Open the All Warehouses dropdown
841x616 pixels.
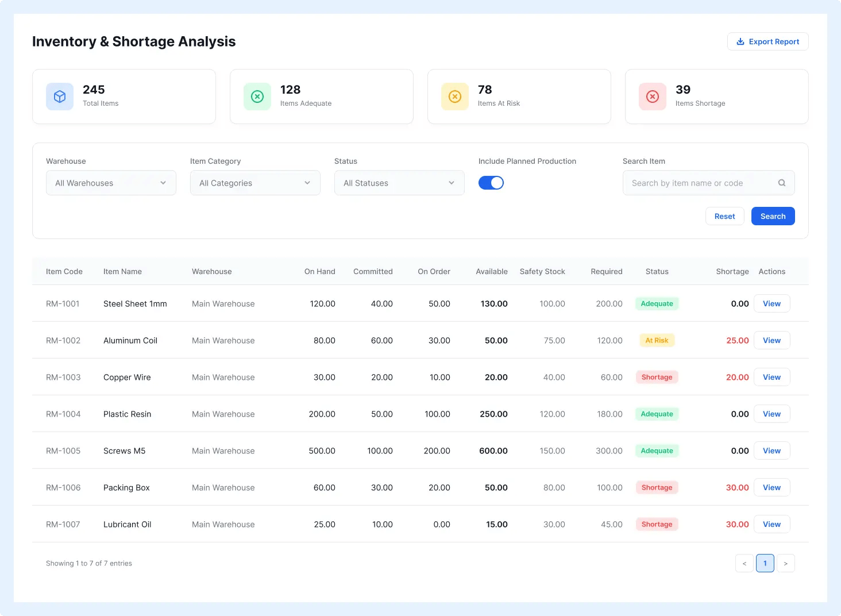111,183
